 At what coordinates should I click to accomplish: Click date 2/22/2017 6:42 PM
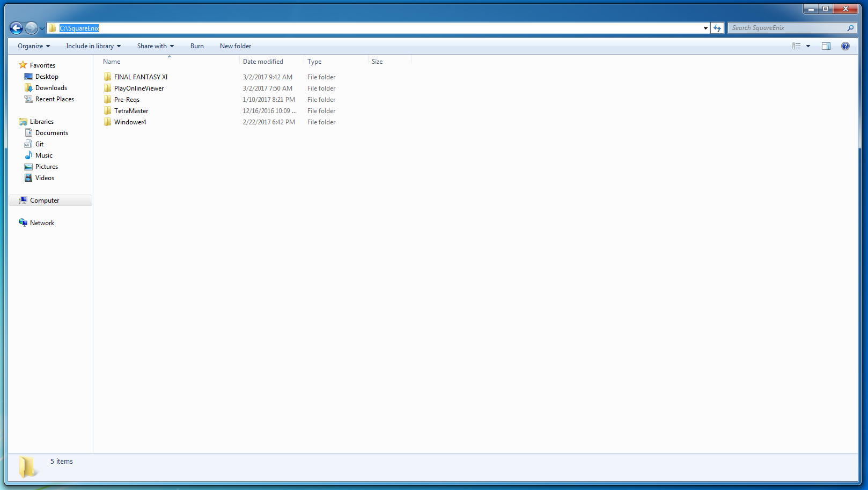tap(269, 122)
